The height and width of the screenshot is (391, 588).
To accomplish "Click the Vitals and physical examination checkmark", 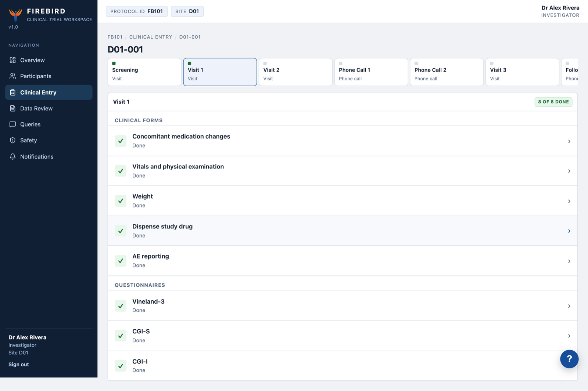I will click(121, 171).
